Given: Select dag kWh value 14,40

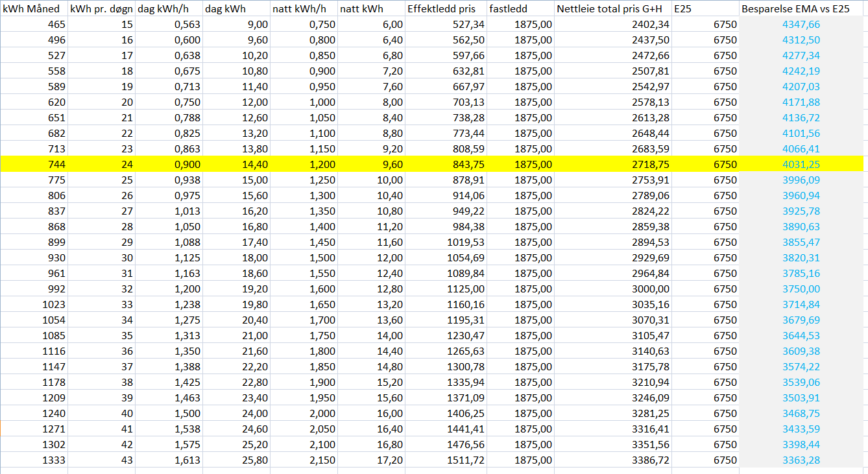Looking at the screenshot, I should point(236,165).
